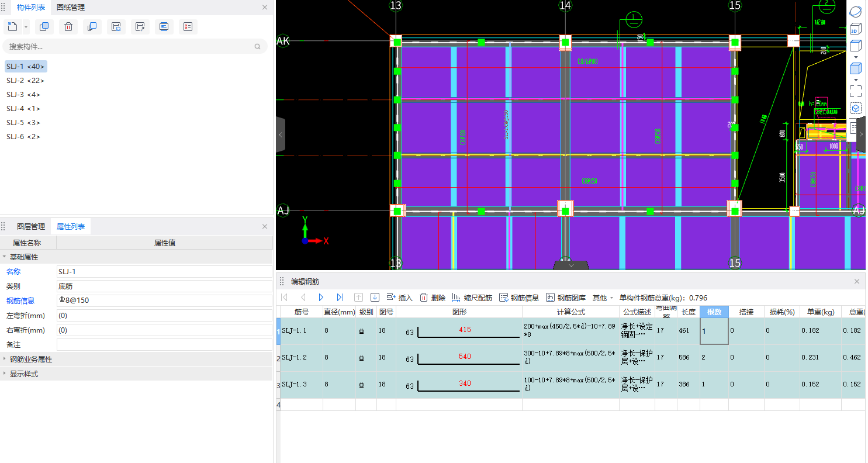Open the 其他 dropdown menu
868x463 pixels.
[x=603, y=298]
